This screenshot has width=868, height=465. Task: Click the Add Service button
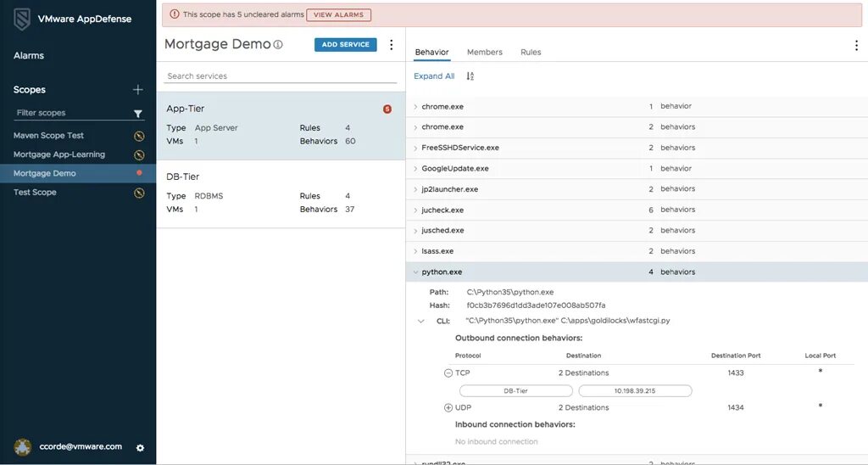click(346, 45)
